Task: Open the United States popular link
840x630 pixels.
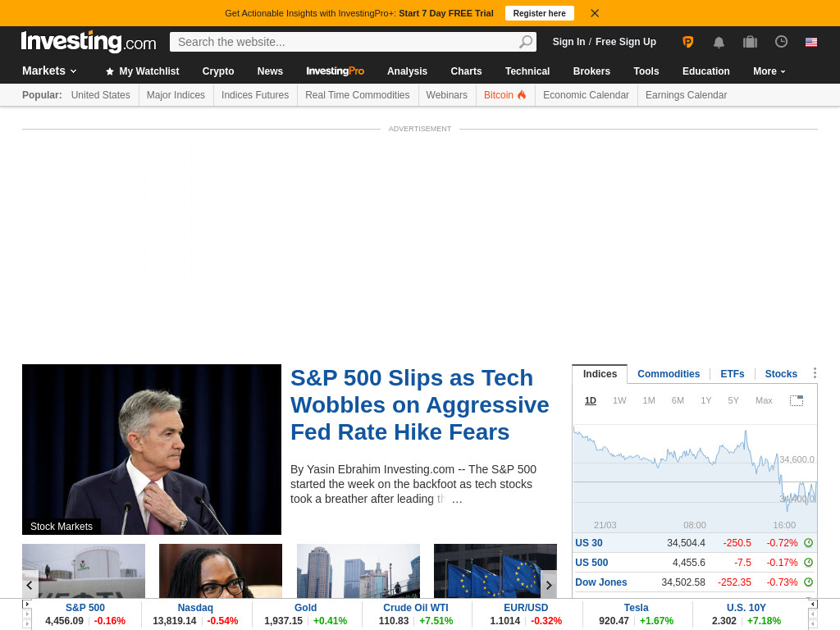Action: pos(101,95)
